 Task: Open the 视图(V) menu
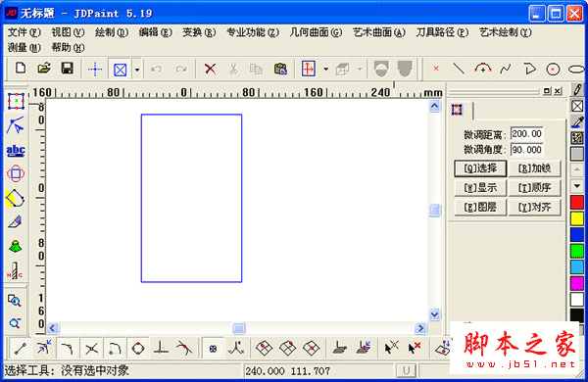[x=68, y=32]
